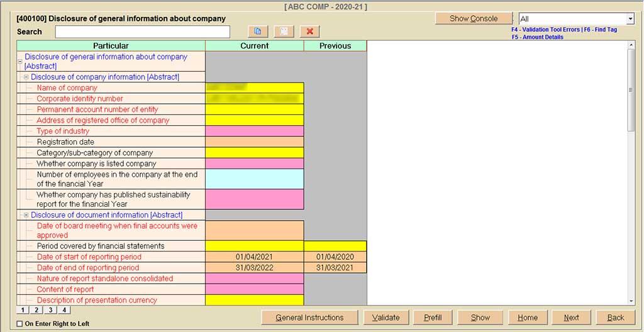Open page 3 tab

pyautogui.click(x=50, y=310)
